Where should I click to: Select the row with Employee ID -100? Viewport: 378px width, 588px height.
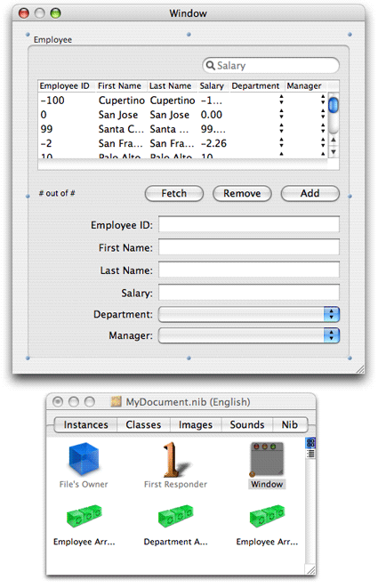182,101
